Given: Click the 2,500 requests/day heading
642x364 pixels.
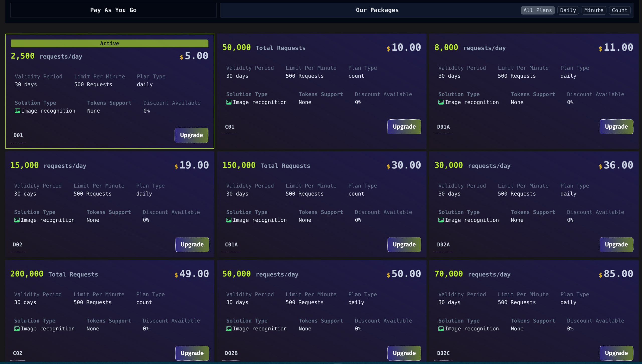Looking at the screenshot, I should [x=46, y=56].
